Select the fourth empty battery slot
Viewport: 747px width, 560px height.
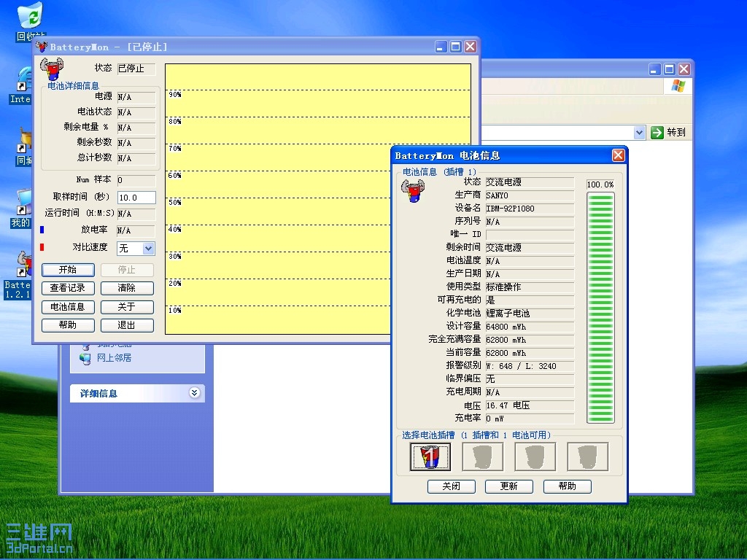pos(587,456)
